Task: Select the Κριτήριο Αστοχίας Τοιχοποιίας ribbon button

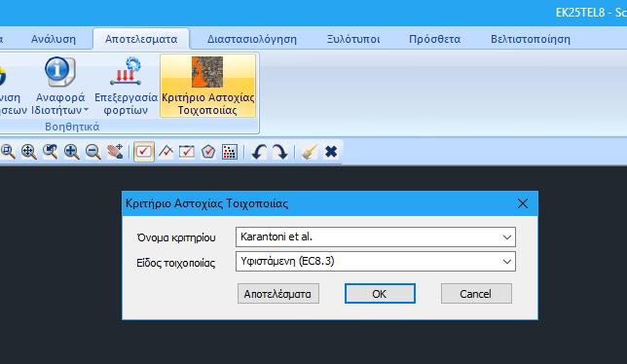Action: tap(207, 86)
